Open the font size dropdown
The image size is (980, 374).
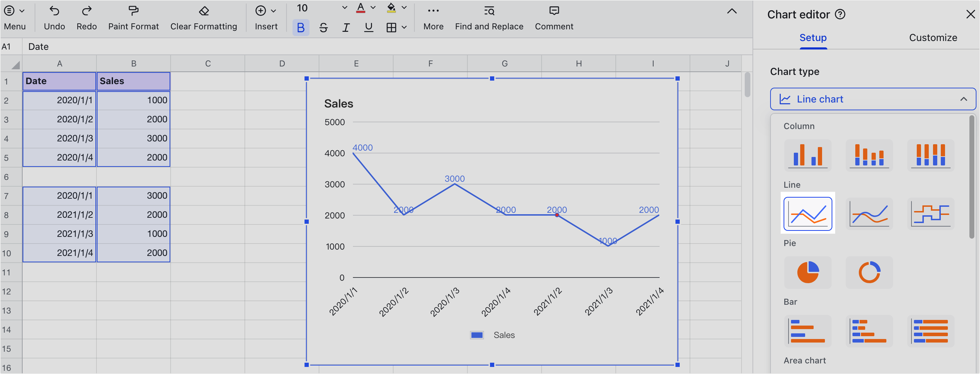(x=344, y=8)
